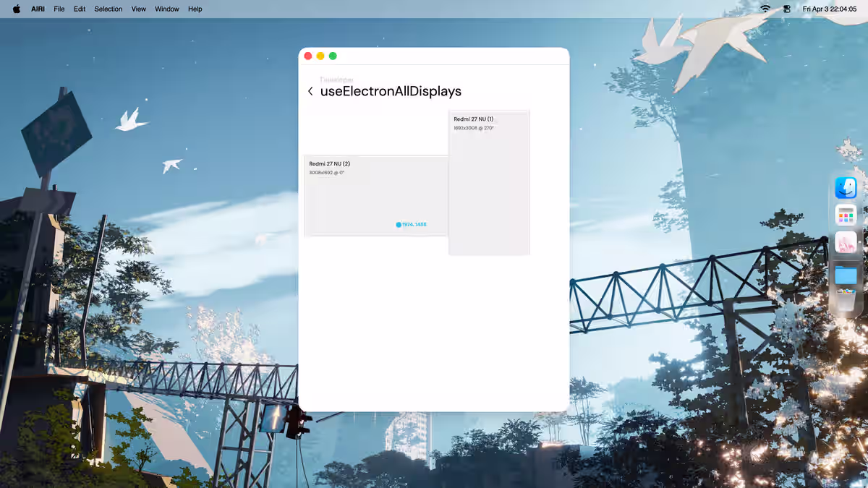
Task: Go back with the left chevron arrow
Action: tap(310, 91)
